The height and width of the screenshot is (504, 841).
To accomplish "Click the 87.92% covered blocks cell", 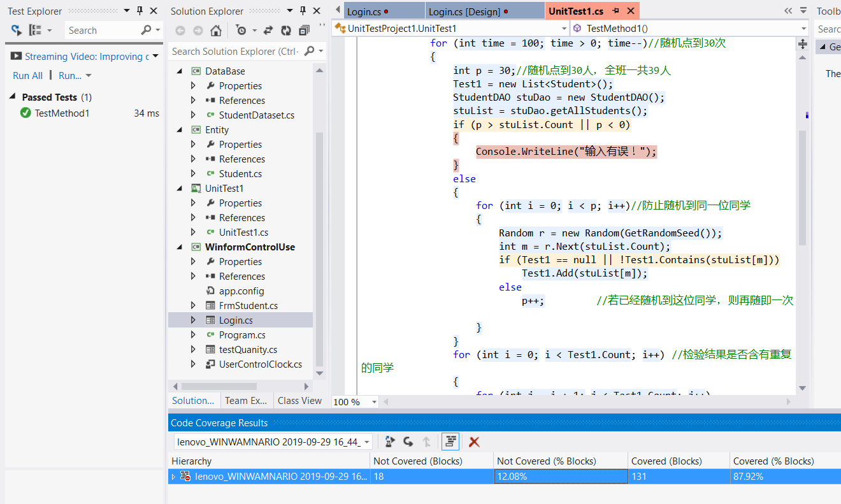I will (x=785, y=477).
